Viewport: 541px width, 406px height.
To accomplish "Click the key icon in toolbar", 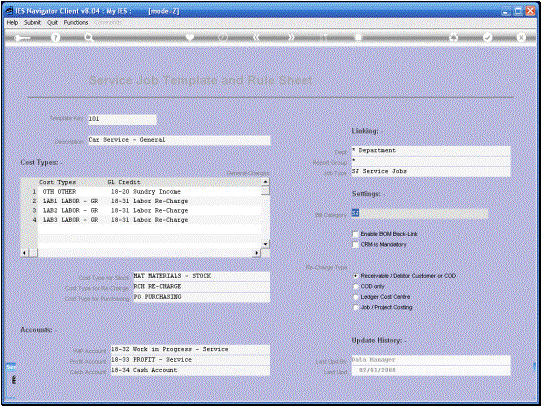I will tap(22, 37).
